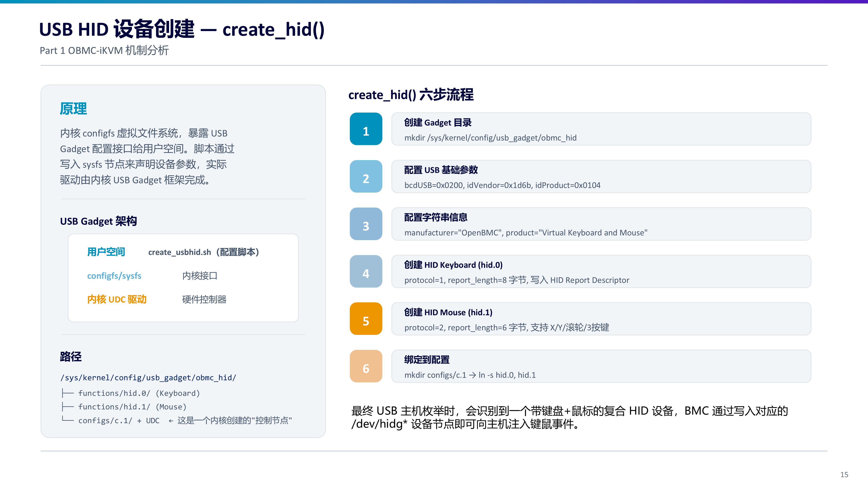Select the functions/hid.0/ (Keyboard) tree entry
Viewport: 868px width, 488px height.
tap(139, 393)
